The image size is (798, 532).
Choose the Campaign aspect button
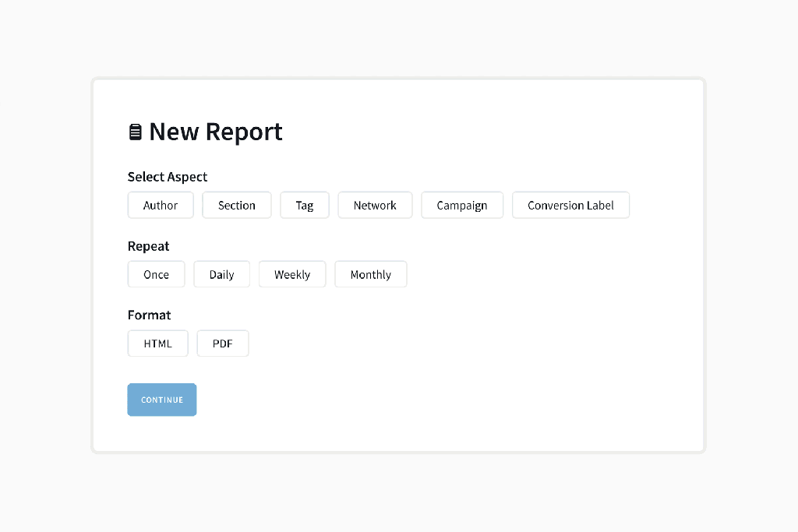click(x=461, y=205)
